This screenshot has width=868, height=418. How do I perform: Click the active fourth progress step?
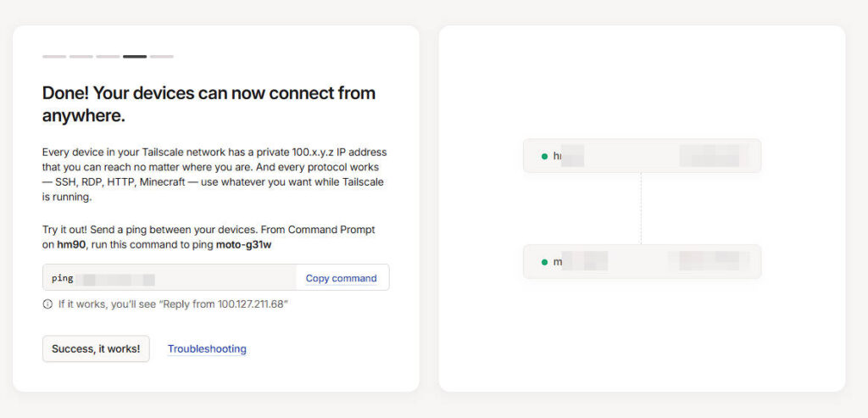coord(135,57)
